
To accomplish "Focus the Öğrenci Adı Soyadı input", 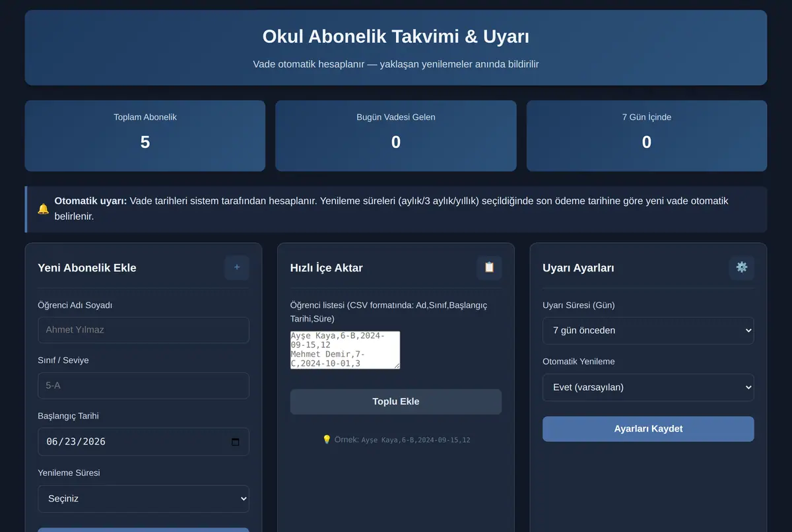I will pos(143,330).
